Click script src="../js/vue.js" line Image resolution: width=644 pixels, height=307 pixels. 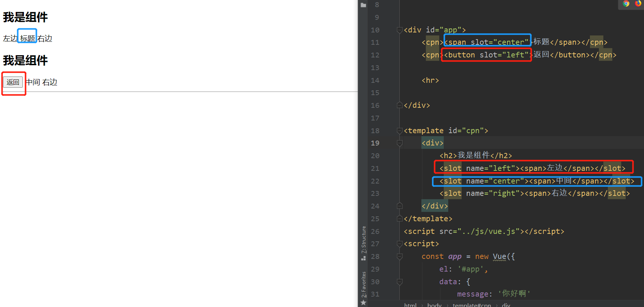tap(484, 231)
